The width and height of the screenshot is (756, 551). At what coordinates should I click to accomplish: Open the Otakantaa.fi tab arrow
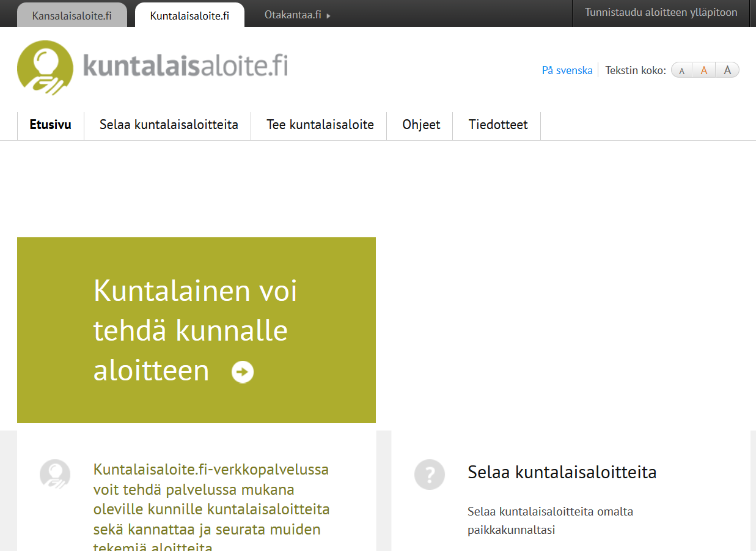pos(329,16)
